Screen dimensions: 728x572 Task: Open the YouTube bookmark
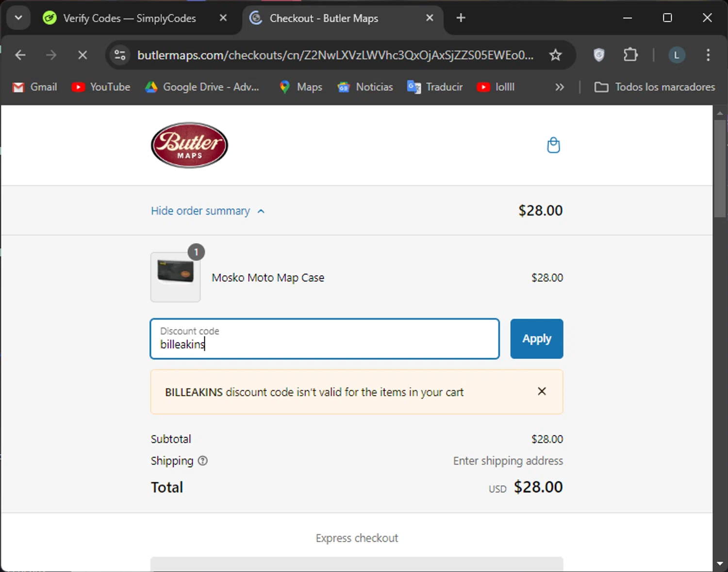click(x=101, y=87)
